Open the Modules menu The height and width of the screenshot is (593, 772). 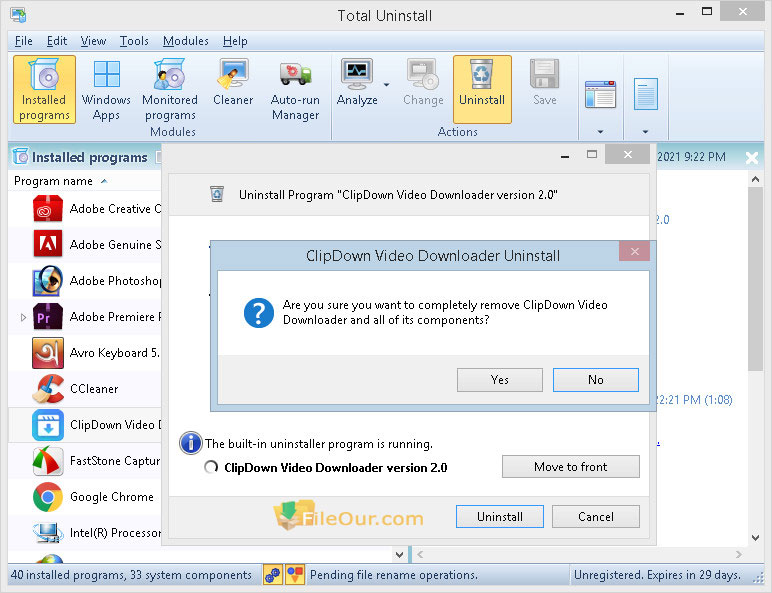[186, 41]
